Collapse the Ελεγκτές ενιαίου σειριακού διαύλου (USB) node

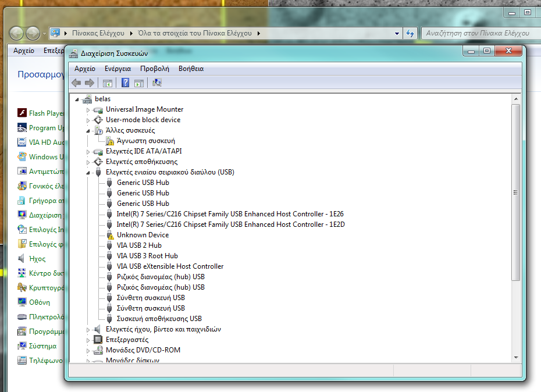click(x=88, y=173)
